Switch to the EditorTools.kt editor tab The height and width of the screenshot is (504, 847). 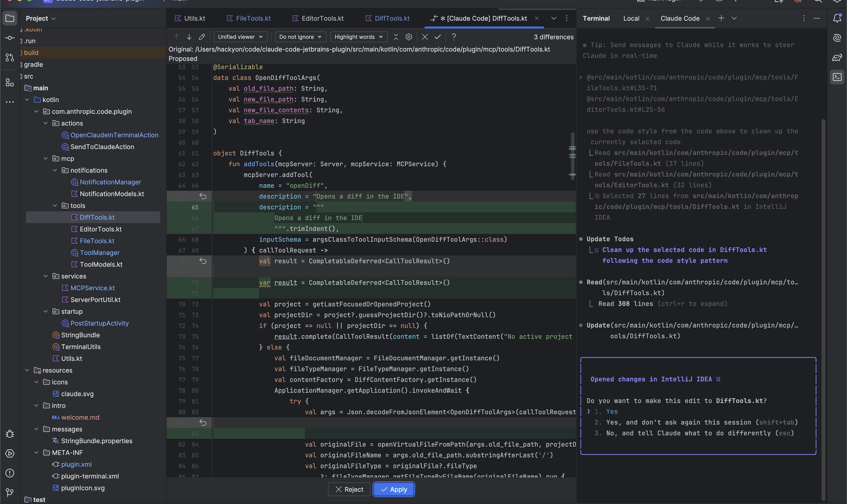click(318, 18)
